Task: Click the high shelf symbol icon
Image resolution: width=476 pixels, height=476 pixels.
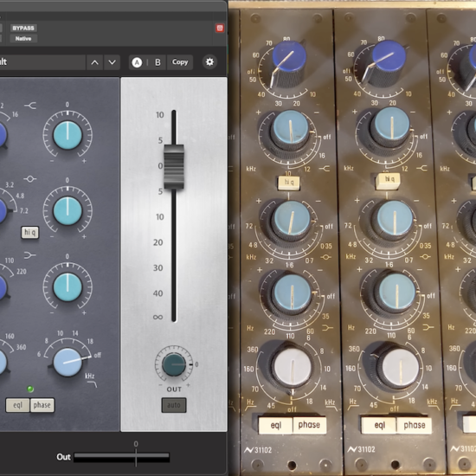Action: 30,106
